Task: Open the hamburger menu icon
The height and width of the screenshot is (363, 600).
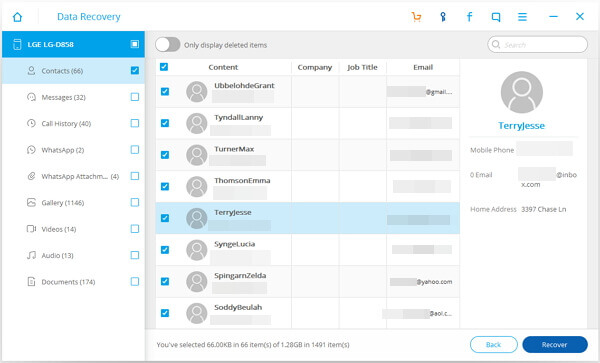Action: point(522,17)
